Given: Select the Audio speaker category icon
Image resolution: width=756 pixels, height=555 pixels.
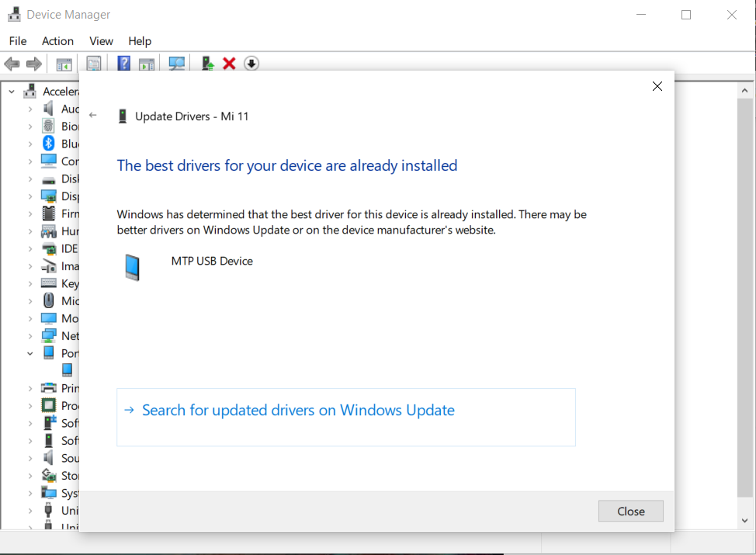Looking at the screenshot, I should 48,109.
